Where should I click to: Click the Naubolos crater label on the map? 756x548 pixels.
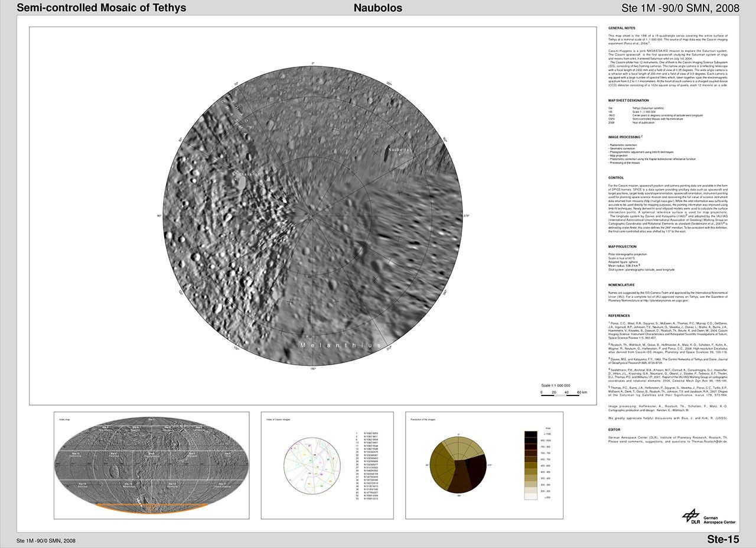click(x=399, y=150)
